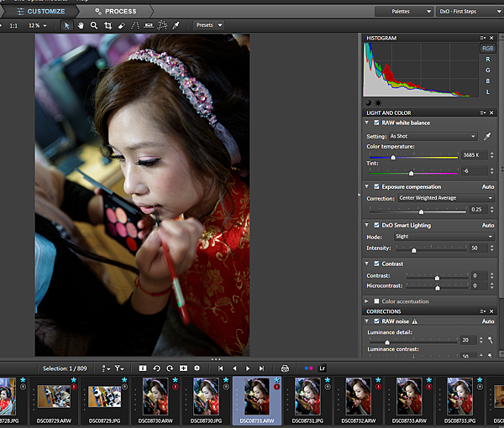Image resolution: width=504 pixels, height=428 pixels.
Task: Open the Presets dropdown
Action: click(207, 25)
